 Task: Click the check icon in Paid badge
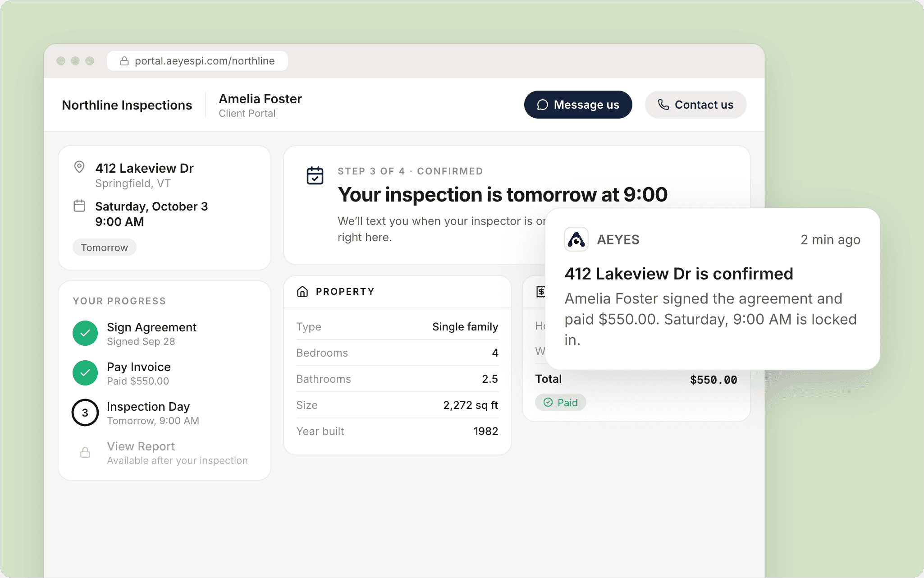click(x=548, y=402)
